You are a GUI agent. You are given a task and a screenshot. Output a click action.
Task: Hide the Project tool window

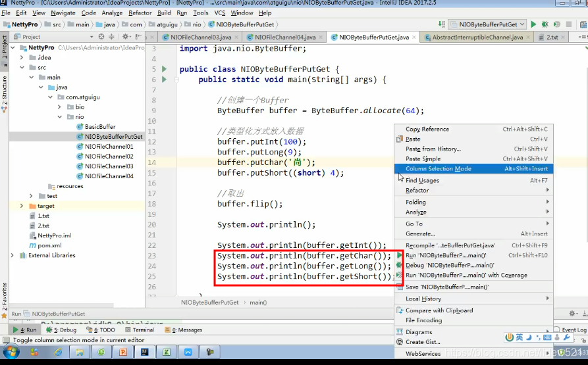[138, 37]
